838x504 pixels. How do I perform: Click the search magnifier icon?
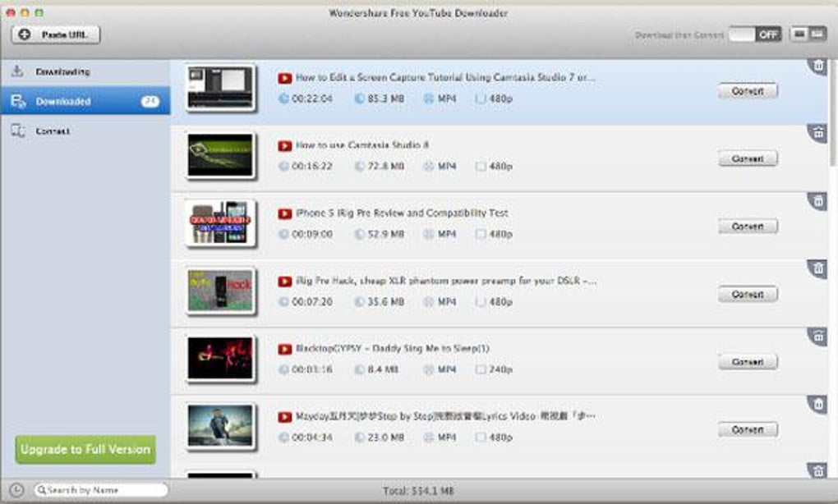42,489
